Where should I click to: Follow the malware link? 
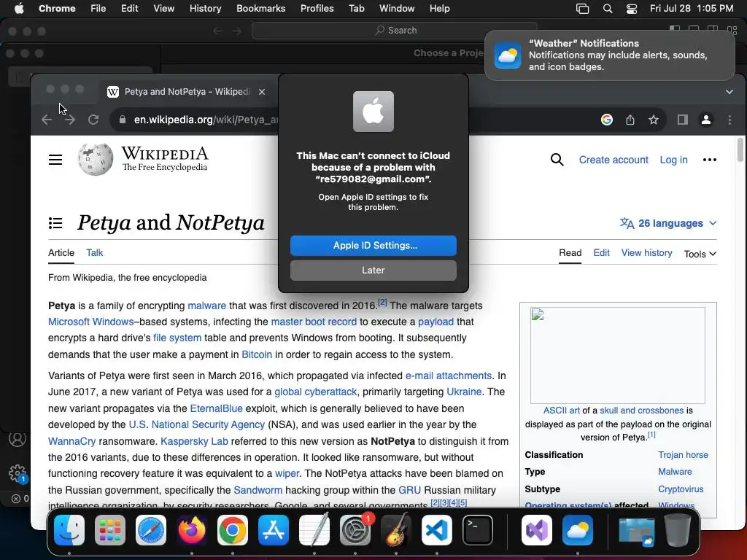coord(206,306)
